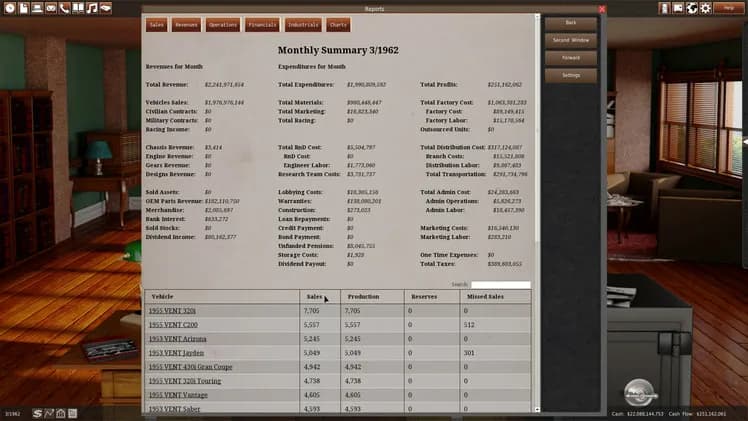Screen dimensions: 748x421
Task: Open the 1953 VENT Arizona vehicle link
Action: coord(177,339)
